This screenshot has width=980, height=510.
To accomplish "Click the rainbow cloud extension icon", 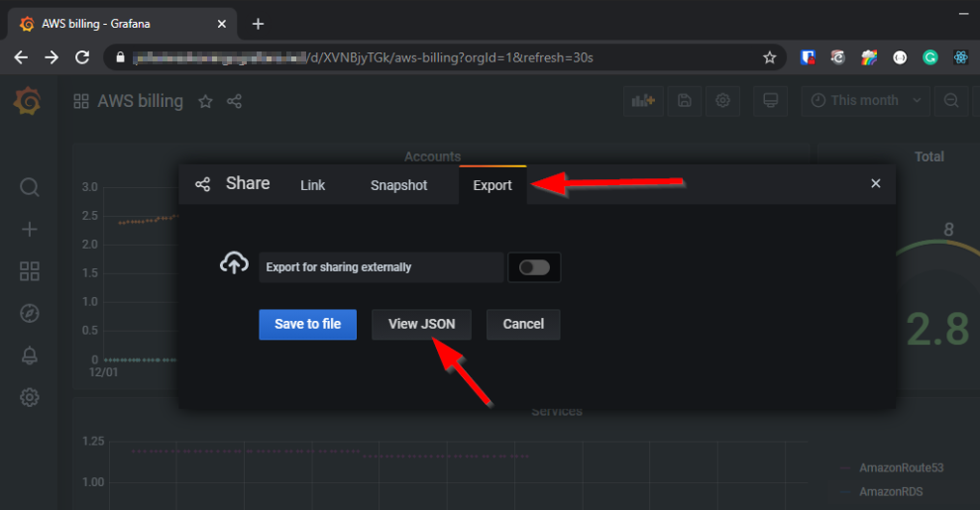I will point(869,57).
